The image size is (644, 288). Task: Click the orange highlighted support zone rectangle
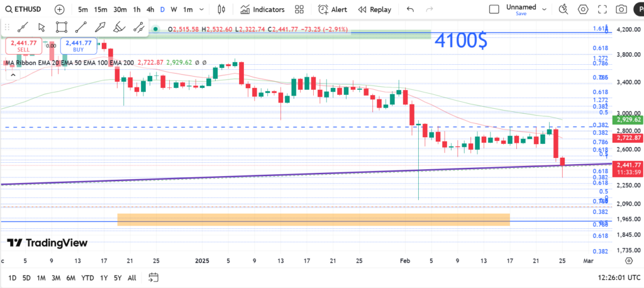pyautogui.click(x=313, y=219)
